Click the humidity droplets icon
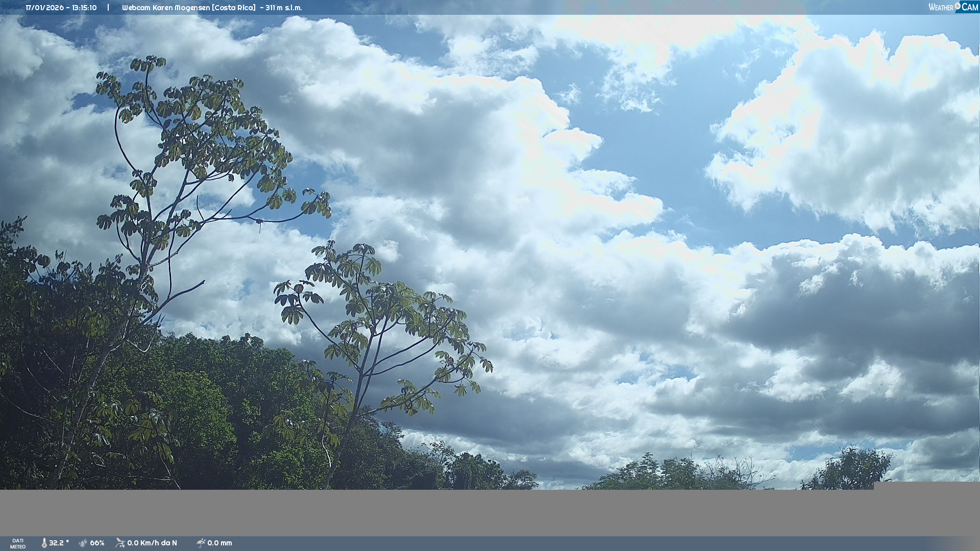The width and height of the screenshot is (980, 551). [83, 543]
